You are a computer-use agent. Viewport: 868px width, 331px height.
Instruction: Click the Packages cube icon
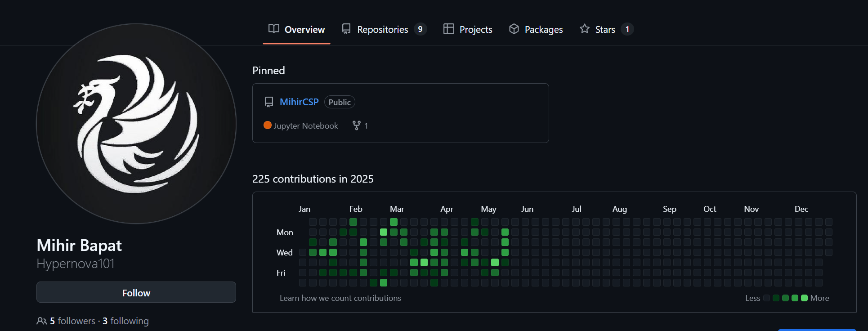tap(514, 29)
